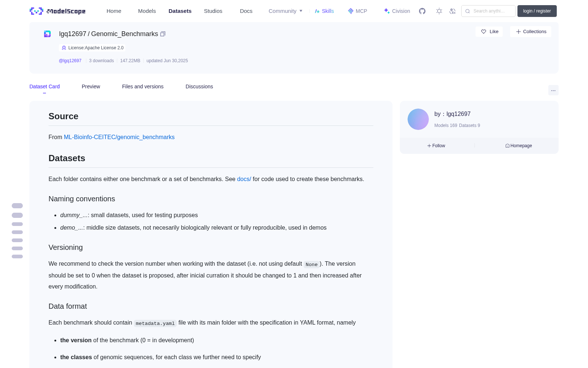This screenshot has height=368, width=588.
Task: Click the Models 169 count
Action: coord(446,125)
